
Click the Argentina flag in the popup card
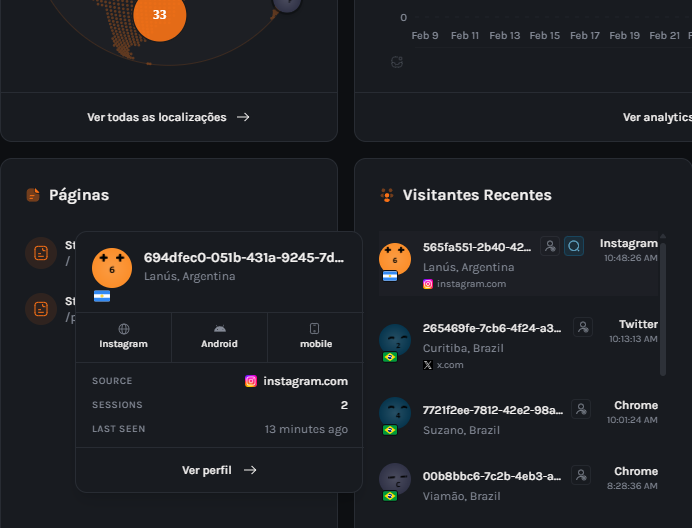(102, 296)
